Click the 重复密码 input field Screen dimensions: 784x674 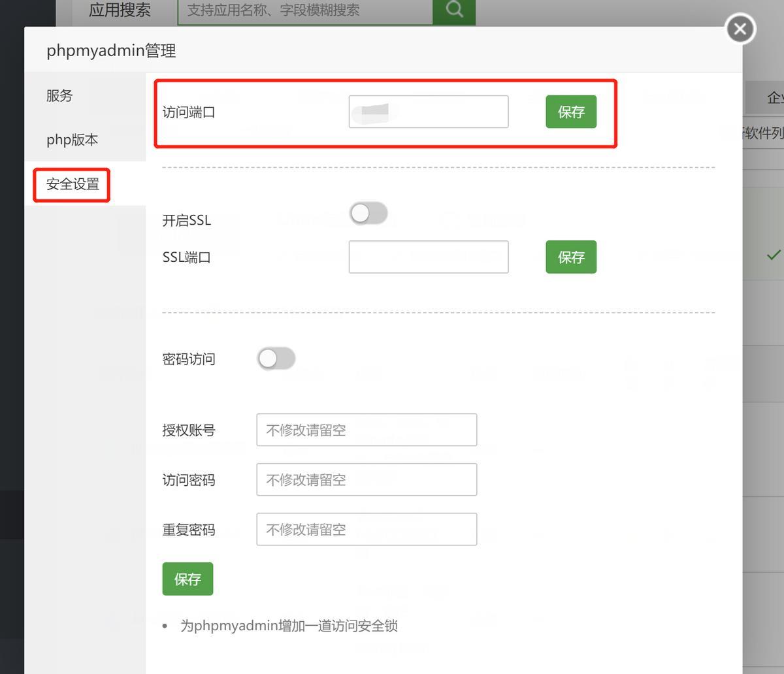point(367,529)
